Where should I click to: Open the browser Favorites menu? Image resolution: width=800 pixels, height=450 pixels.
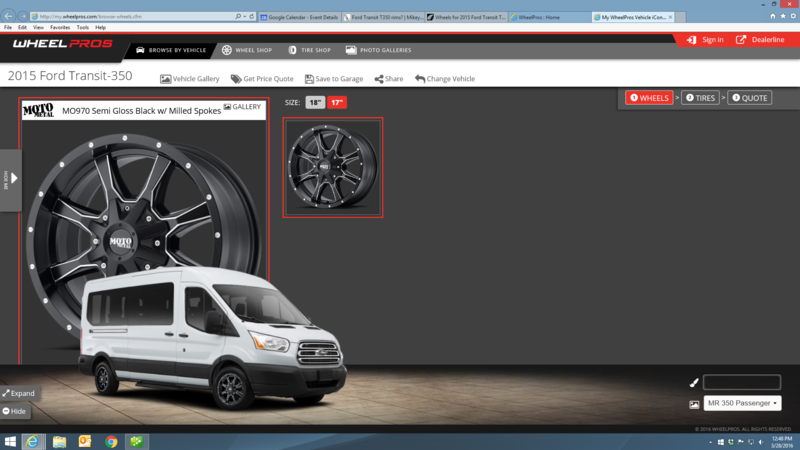pos(60,28)
